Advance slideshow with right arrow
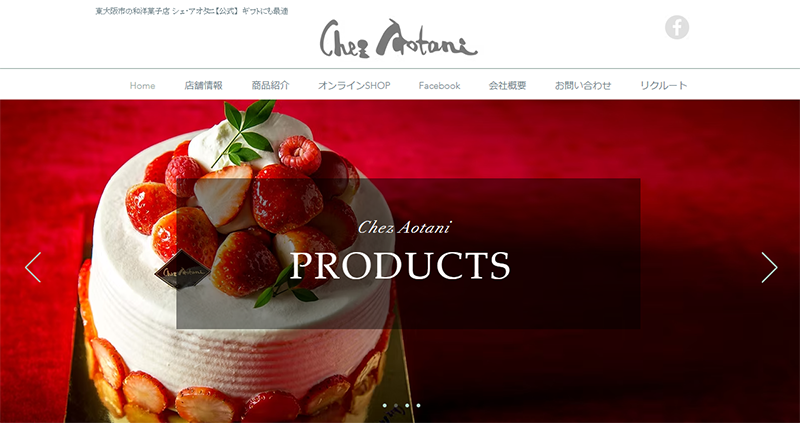Screen dimensions: 800x423 coord(769,267)
